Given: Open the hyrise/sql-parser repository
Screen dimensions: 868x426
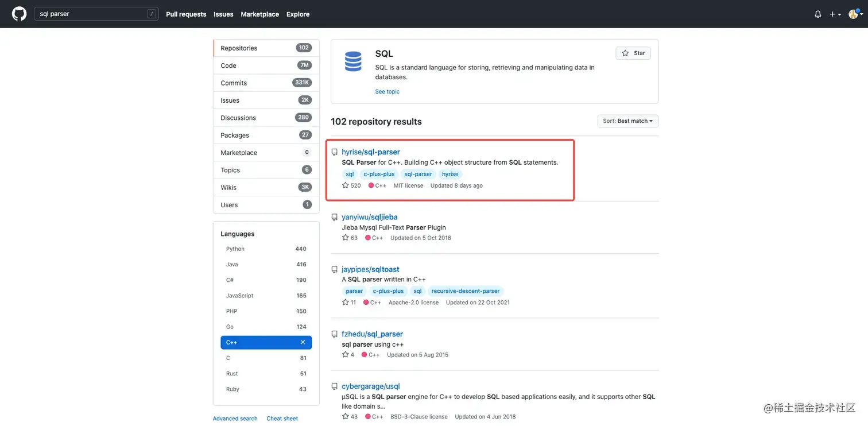Looking at the screenshot, I should click(x=371, y=152).
